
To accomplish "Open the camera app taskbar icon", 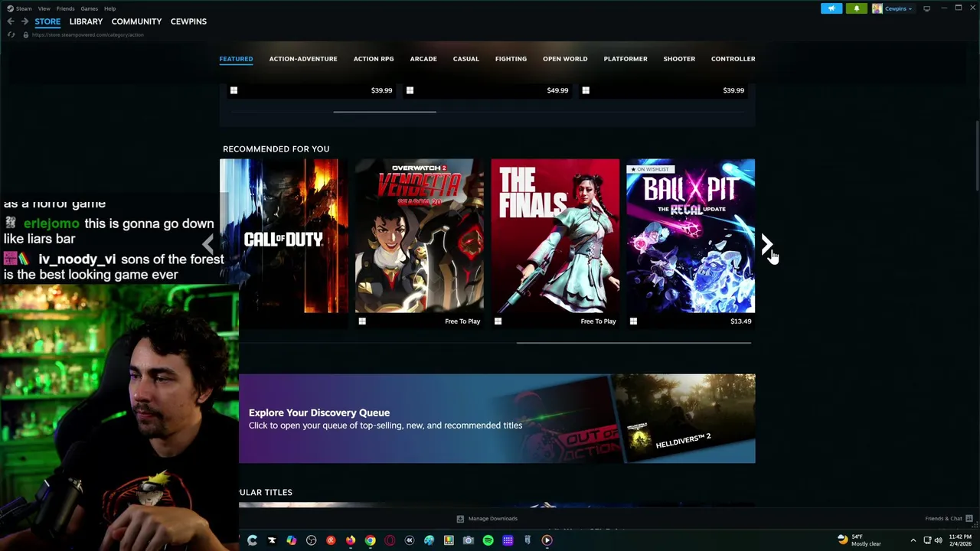I will (x=469, y=540).
